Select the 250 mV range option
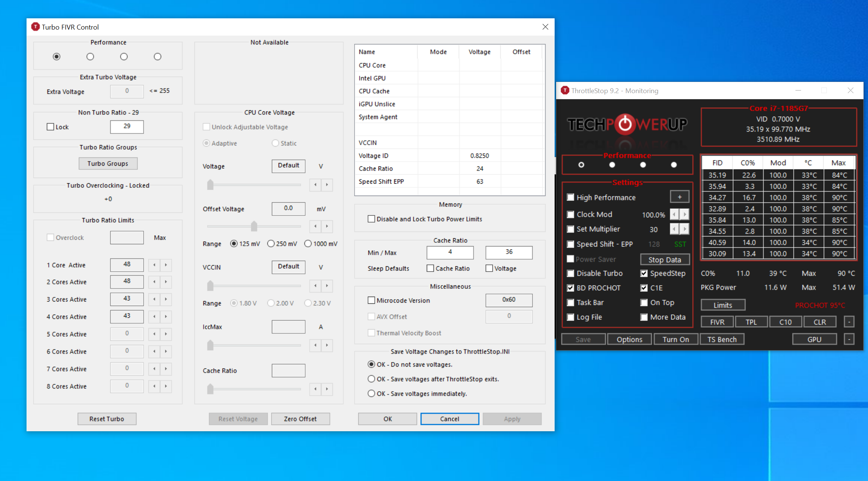The width and height of the screenshot is (868, 481). [x=271, y=243]
